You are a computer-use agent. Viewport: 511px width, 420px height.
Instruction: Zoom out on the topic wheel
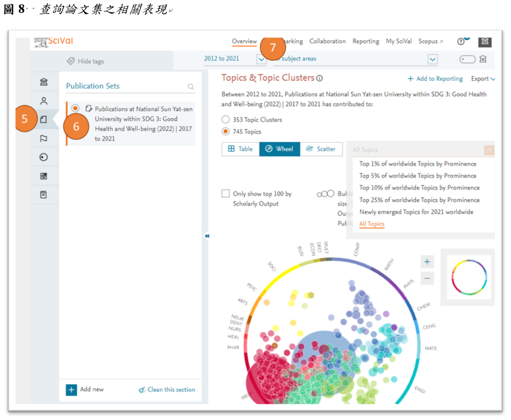click(427, 278)
